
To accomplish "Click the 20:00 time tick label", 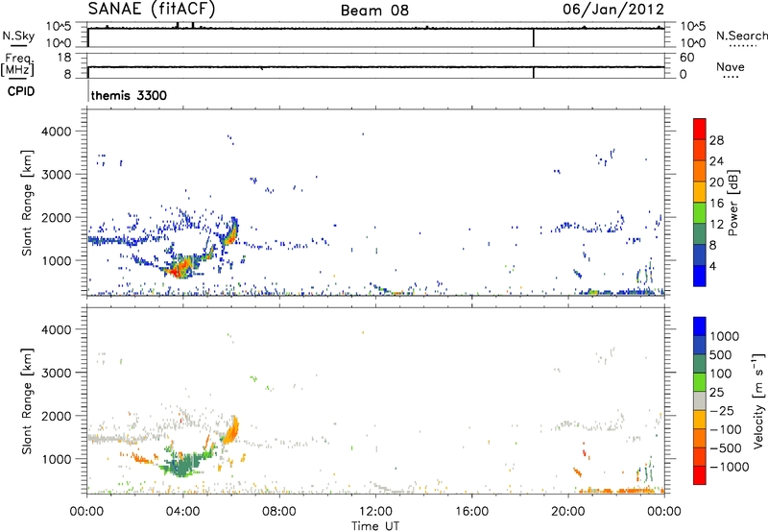I will click(567, 512).
